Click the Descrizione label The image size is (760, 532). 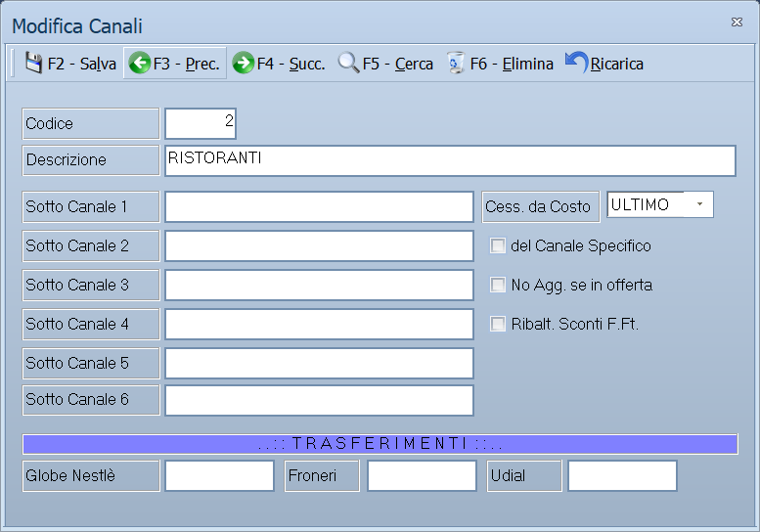91,160
